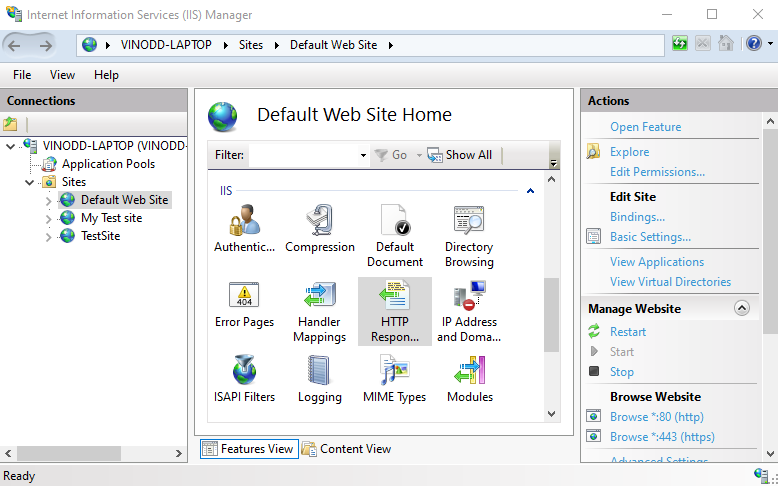Click the Sites breadcrumb in address bar
Screen dimensions: 778x486
click(251, 45)
